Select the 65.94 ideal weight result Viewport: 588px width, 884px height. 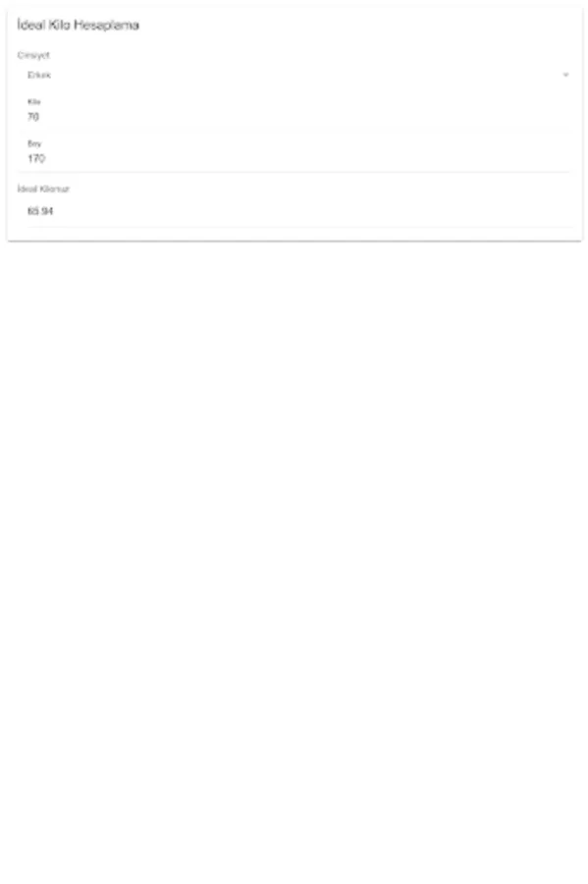[x=40, y=211]
